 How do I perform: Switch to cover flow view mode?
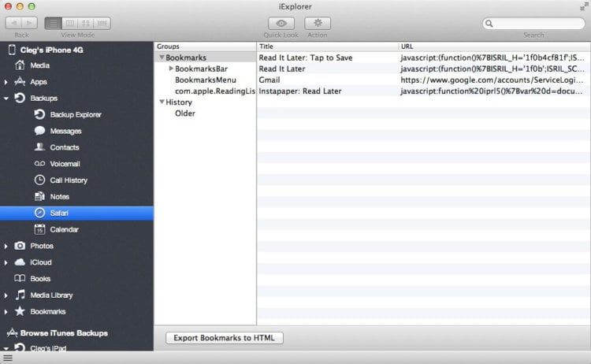(x=102, y=23)
